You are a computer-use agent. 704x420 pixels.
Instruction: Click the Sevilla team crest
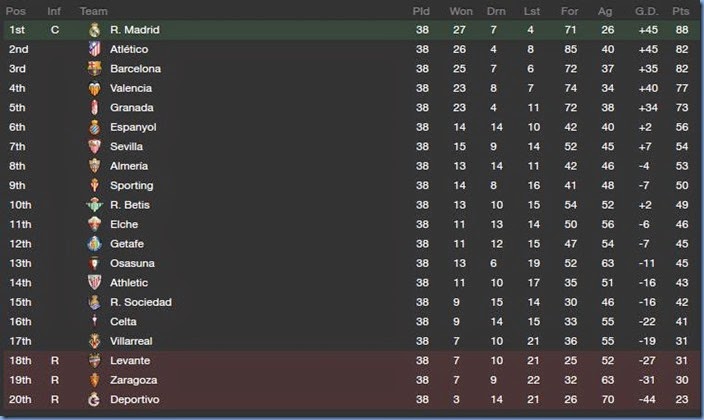(x=95, y=147)
